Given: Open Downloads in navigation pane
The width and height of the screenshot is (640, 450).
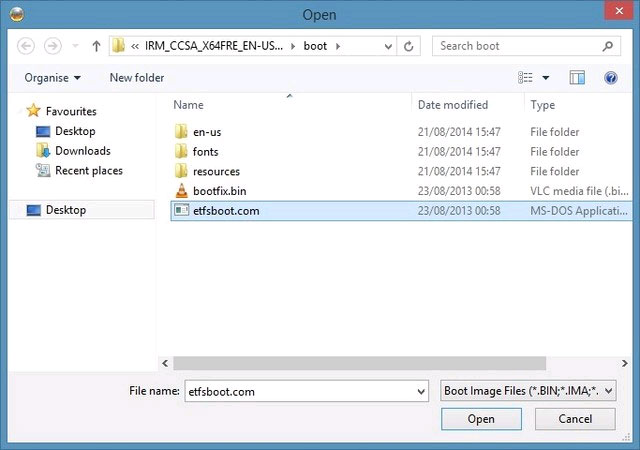Looking at the screenshot, I should (83, 151).
